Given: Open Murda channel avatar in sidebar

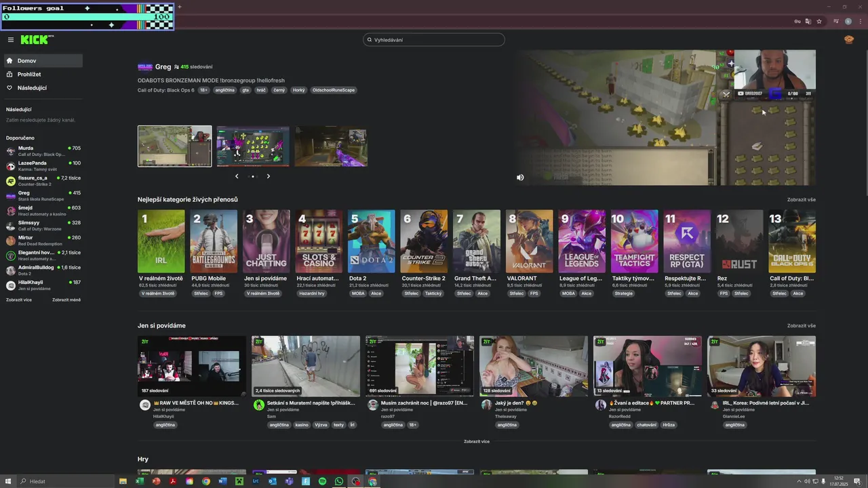Looking at the screenshot, I should (11, 151).
